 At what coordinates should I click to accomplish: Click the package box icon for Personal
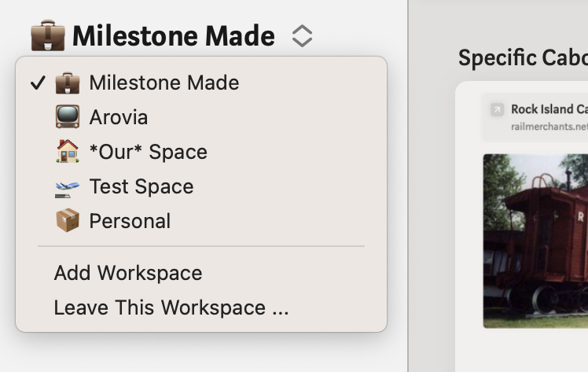(68, 221)
